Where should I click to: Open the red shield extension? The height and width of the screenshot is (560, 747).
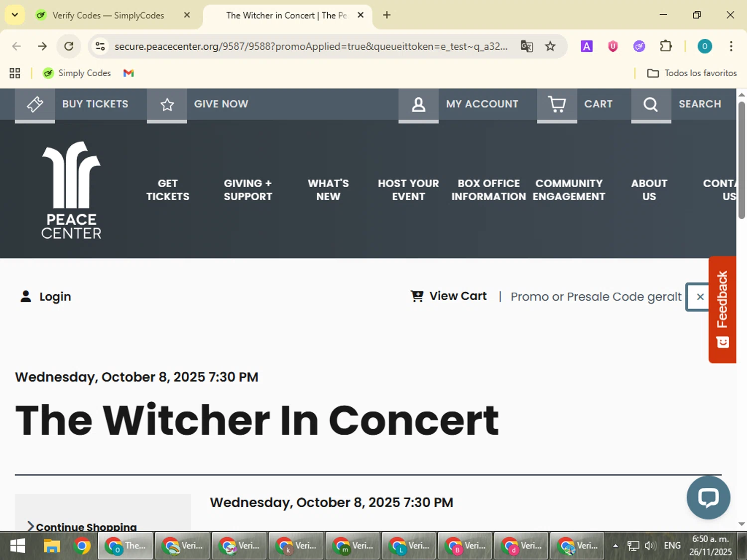pyautogui.click(x=613, y=46)
